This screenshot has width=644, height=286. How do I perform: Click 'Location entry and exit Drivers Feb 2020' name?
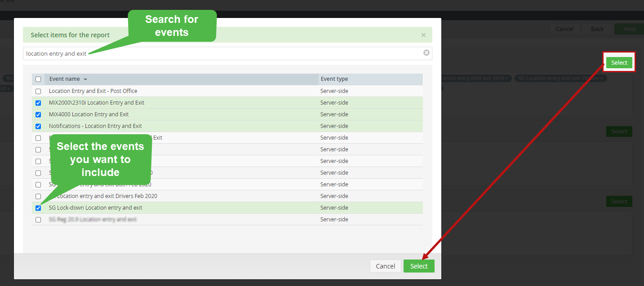coord(103,196)
